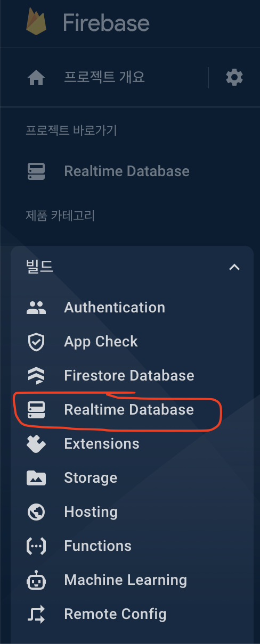Click the 프로젝트 바로가기 heading text

(71, 130)
